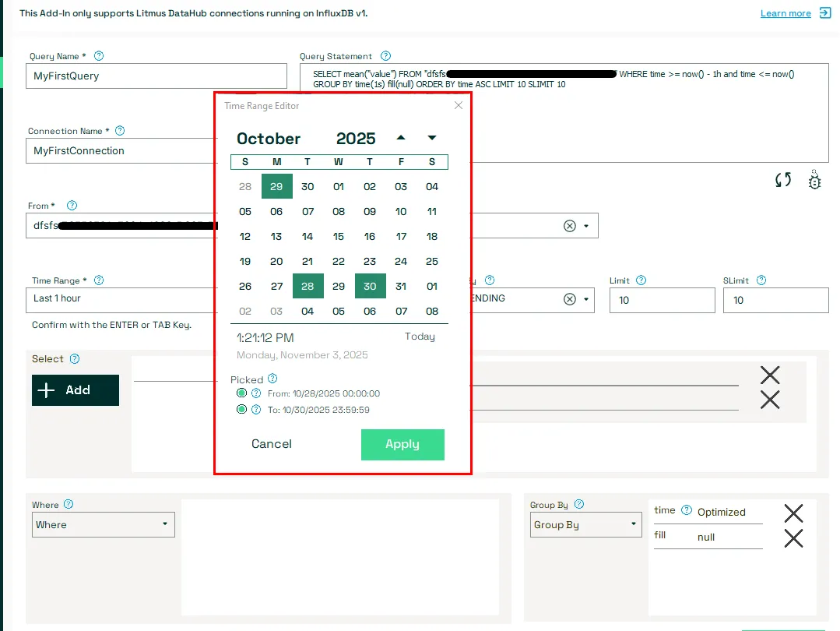
Task: Click help icon beside From picked date
Action: pyautogui.click(x=256, y=393)
